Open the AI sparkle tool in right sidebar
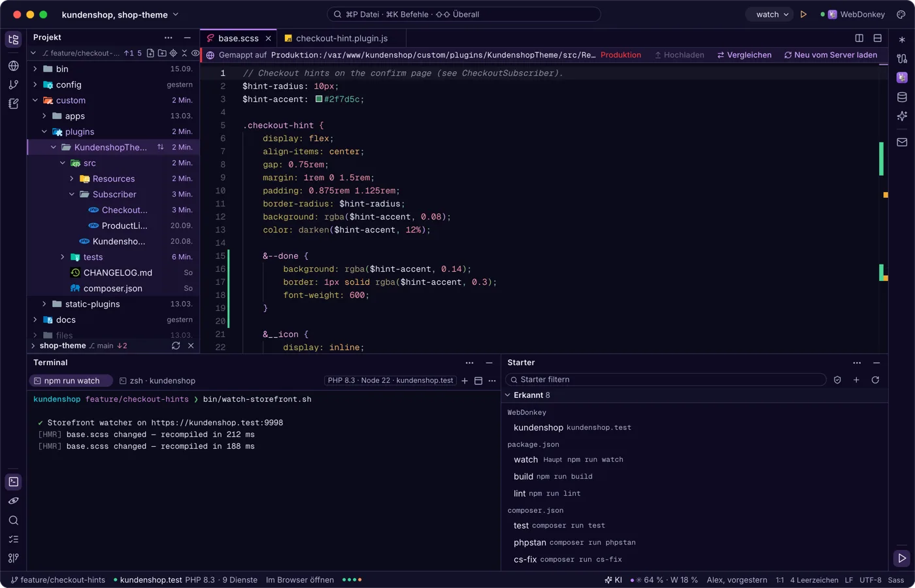The width and height of the screenshot is (915, 588). [x=902, y=116]
